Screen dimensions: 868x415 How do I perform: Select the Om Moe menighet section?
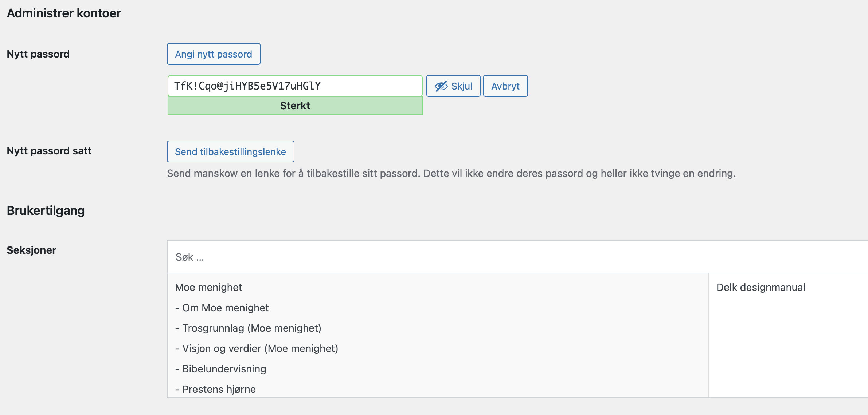point(222,308)
